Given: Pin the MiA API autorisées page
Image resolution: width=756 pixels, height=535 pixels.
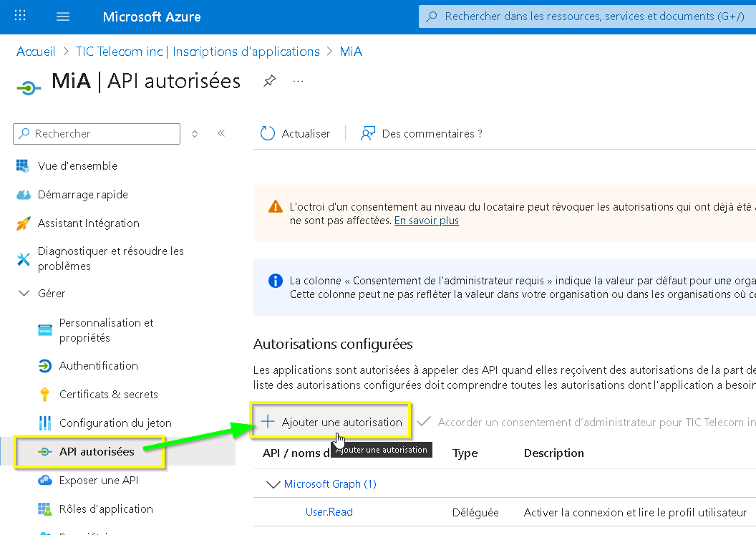Looking at the screenshot, I should click(269, 81).
